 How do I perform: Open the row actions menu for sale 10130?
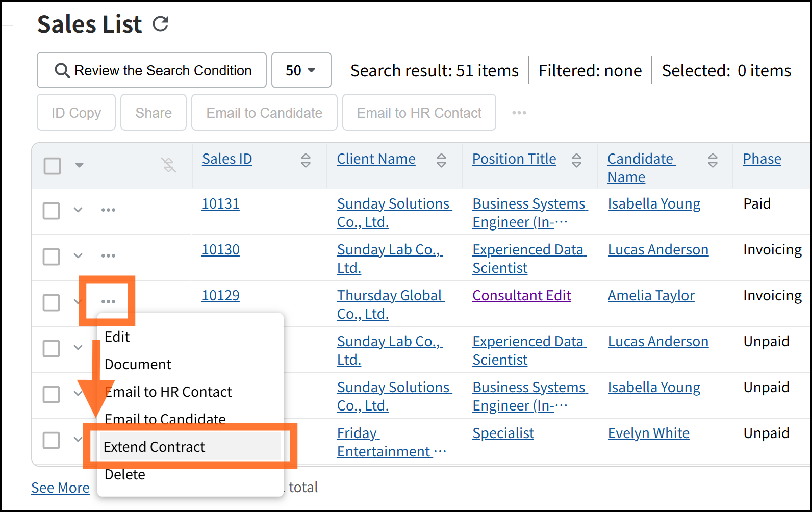coord(108,256)
